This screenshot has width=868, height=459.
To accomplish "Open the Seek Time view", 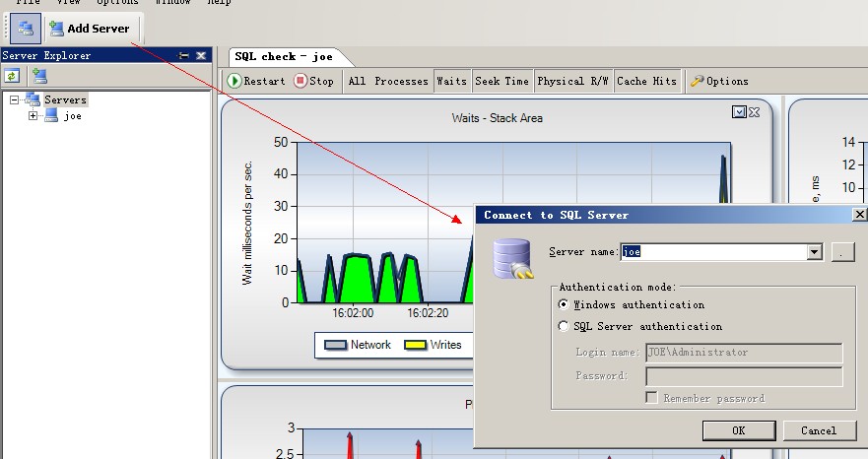I will coord(502,81).
